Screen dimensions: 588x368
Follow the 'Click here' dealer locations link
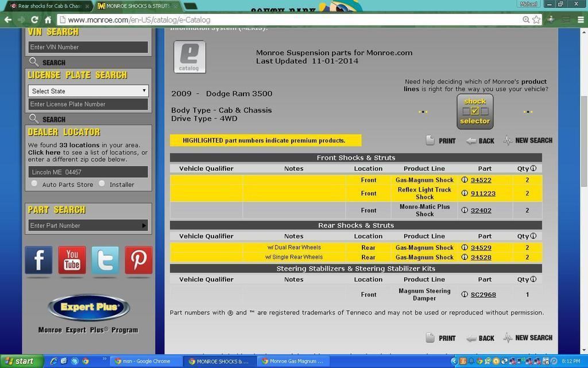pos(44,152)
